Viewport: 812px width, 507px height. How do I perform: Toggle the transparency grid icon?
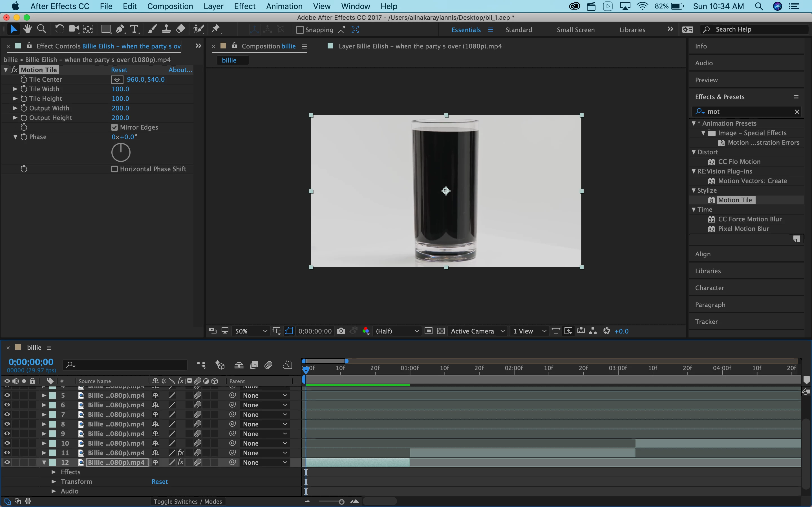point(441,331)
